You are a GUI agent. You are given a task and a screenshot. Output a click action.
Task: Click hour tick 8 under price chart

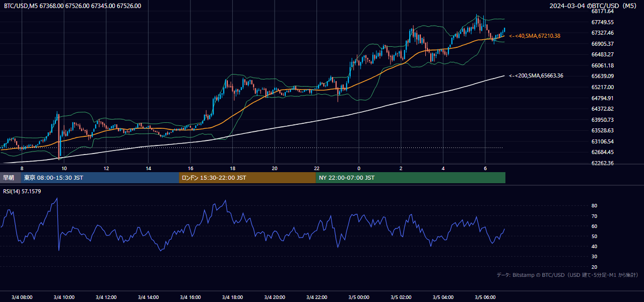(22, 168)
